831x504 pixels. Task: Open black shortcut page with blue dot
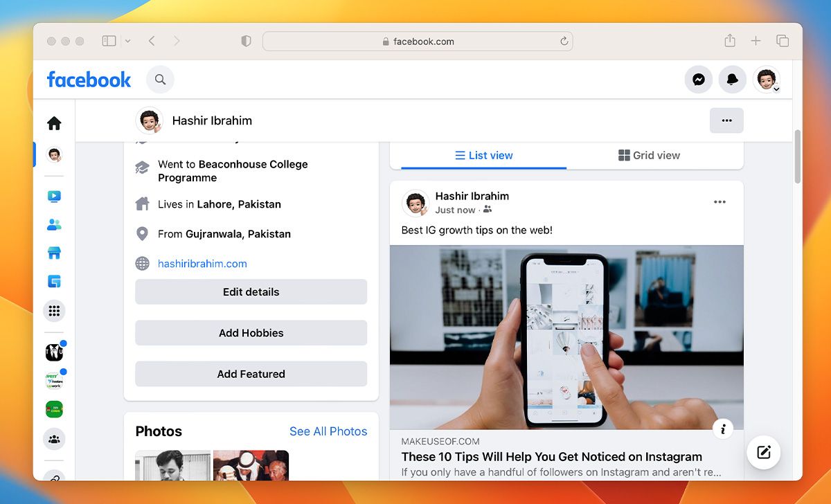click(54, 352)
